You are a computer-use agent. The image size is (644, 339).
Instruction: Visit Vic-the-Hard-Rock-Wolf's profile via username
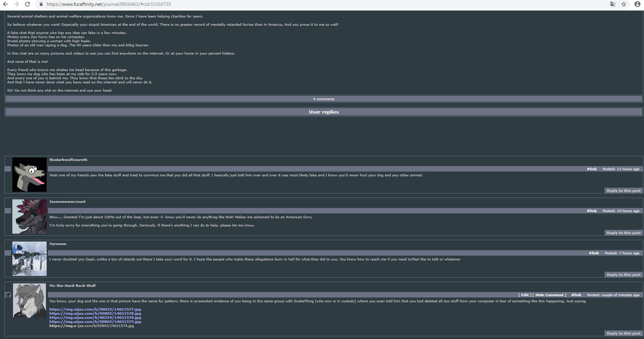(x=72, y=285)
